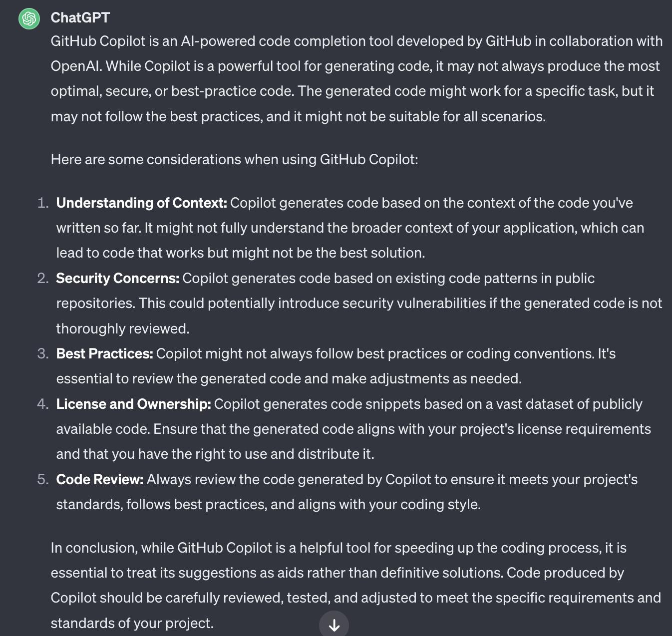Image resolution: width=672 pixels, height=636 pixels.
Task: Click list number 5 marker
Action: point(43,480)
